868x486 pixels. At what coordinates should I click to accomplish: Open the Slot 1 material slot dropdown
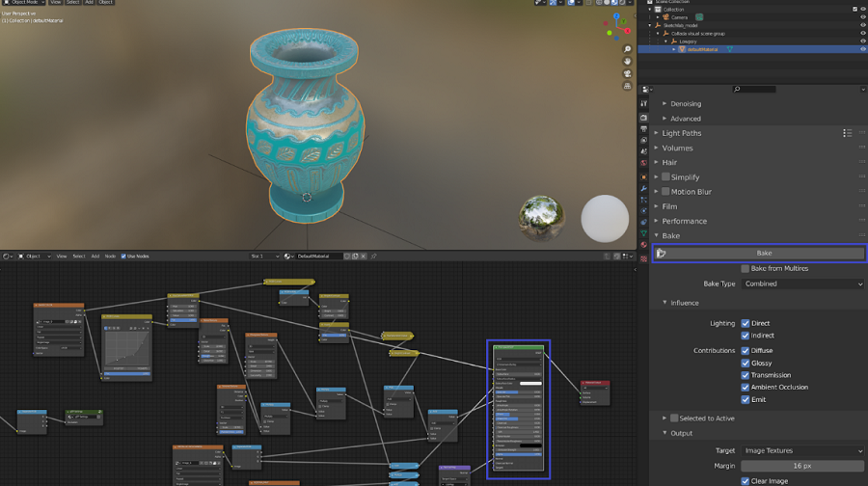click(x=264, y=256)
